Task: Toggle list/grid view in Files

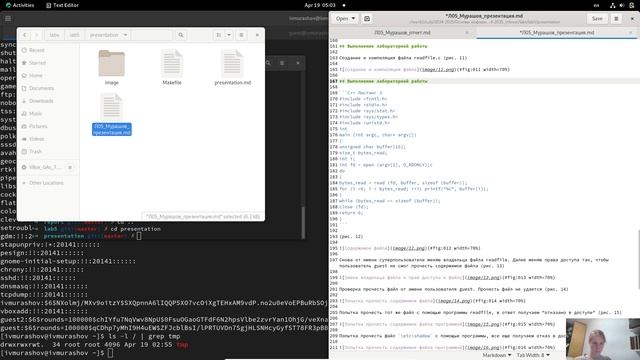Action: [219, 35]
